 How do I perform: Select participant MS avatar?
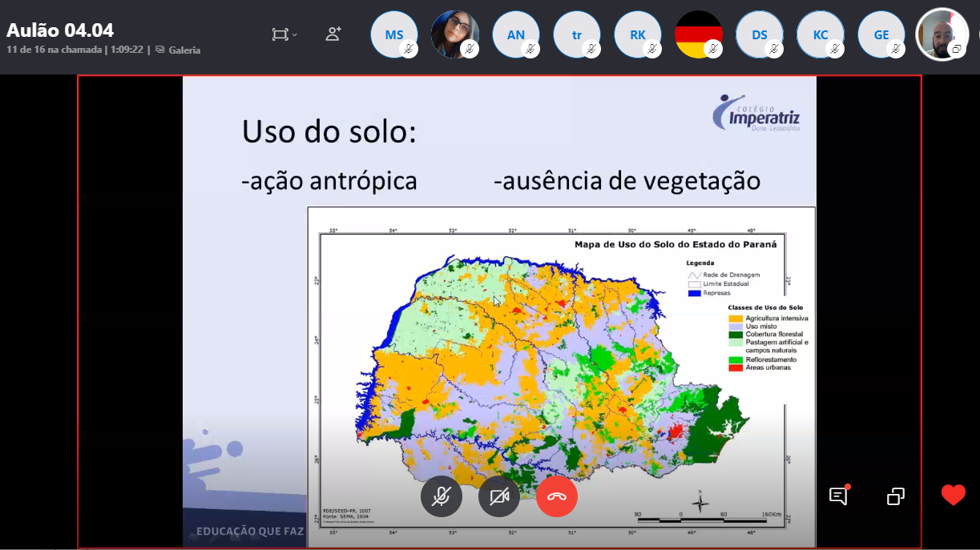tap(393, 34)
